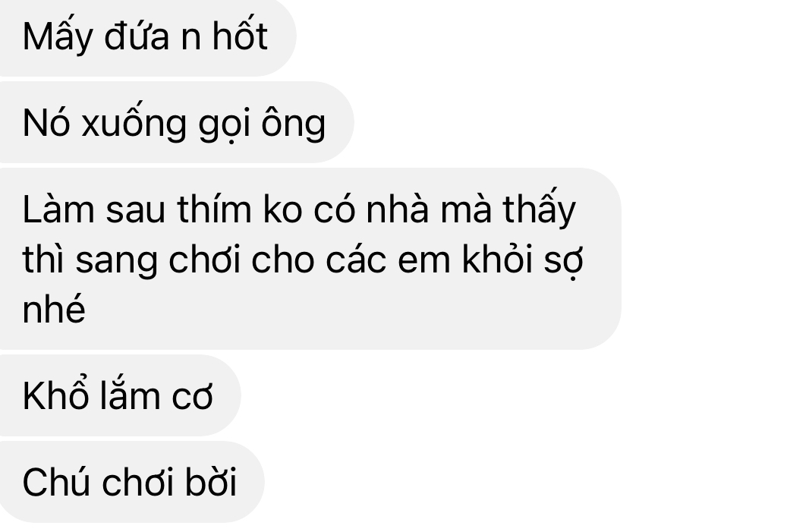The height and width of the screenshot is (532, 809).
Task: Click the word "hốt" in first message
Action: coord(240,36)
